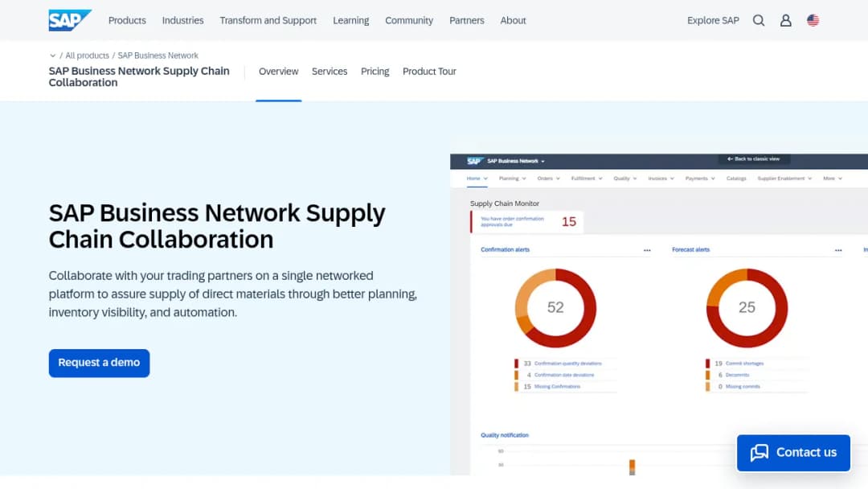Click the Supply Chain Monitor heading
This screenshot has height=489, width=868.
click(504, 203)
